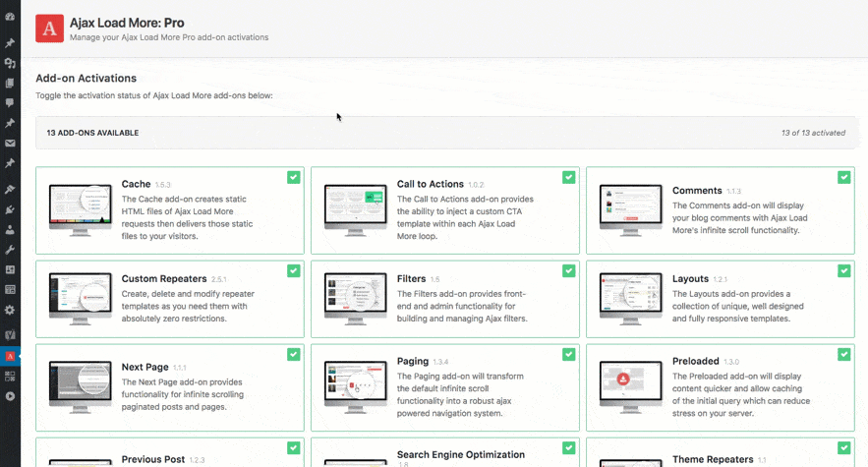Click the 'Previous Post' add-on title
This screenshot has width=868, height=467.
(153, 459)
